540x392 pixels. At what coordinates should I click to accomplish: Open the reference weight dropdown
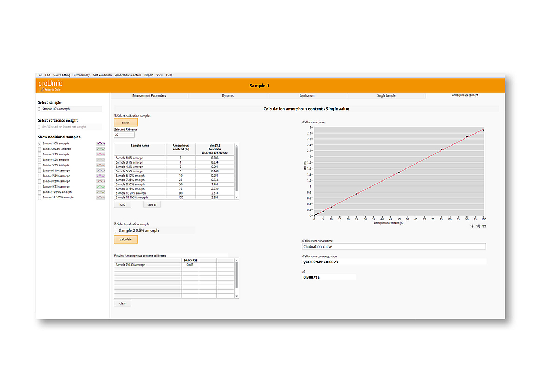(x=70, y=126)
